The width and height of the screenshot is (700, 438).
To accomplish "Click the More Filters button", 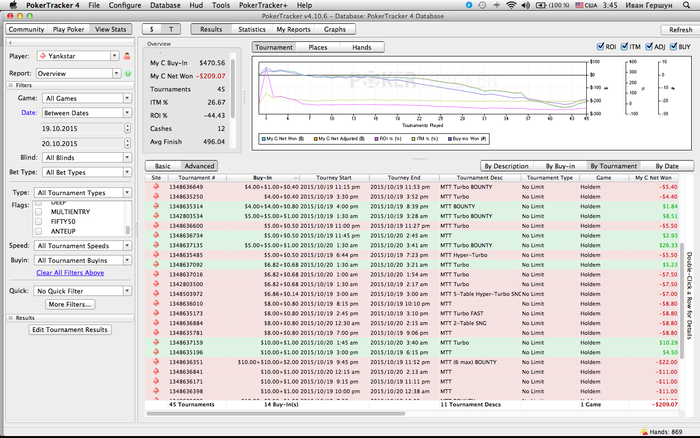I will point(70,305).
